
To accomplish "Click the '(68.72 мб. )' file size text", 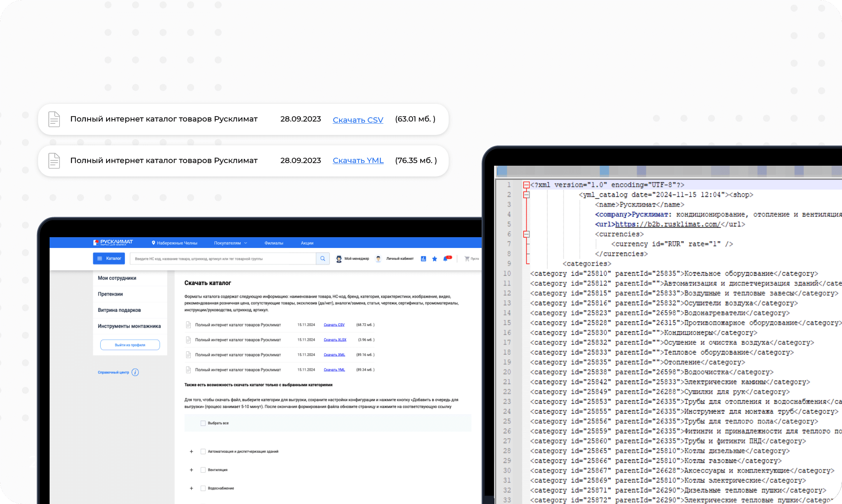I will pyautogui.click(x=365, y=325).
